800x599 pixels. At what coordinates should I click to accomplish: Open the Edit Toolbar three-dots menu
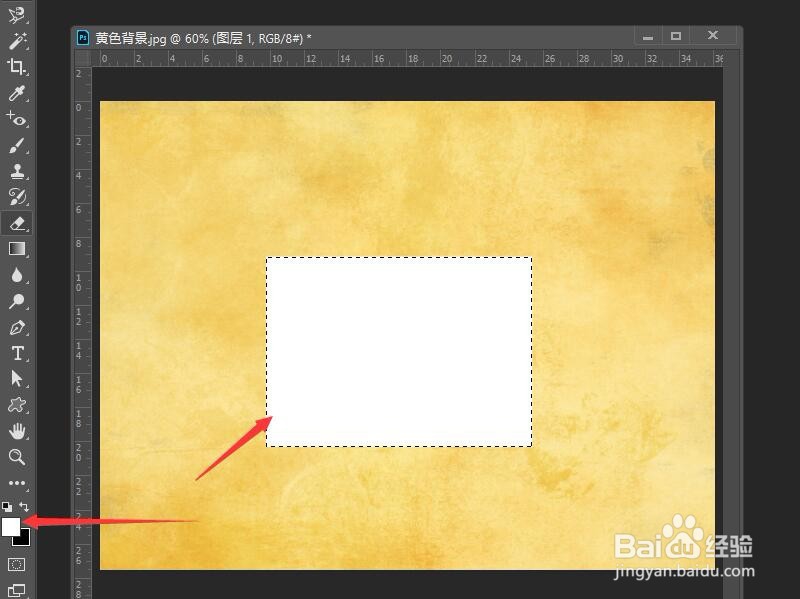pyautogui.click(x=17, y=483)
